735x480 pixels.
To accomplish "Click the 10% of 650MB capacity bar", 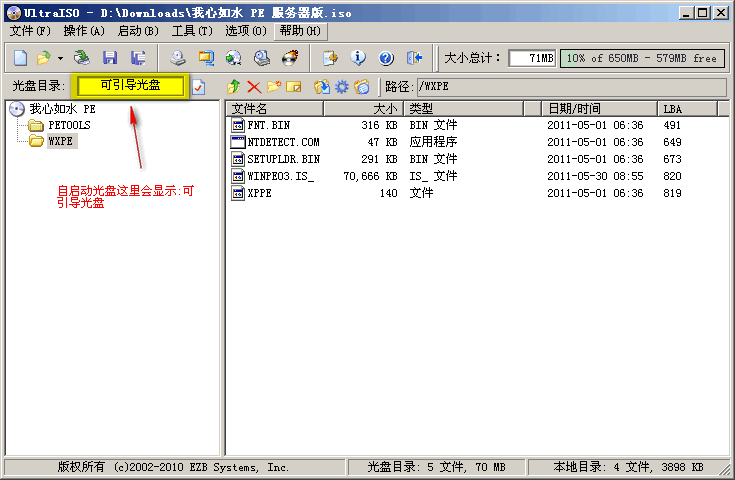I will [x=642, y=58].
